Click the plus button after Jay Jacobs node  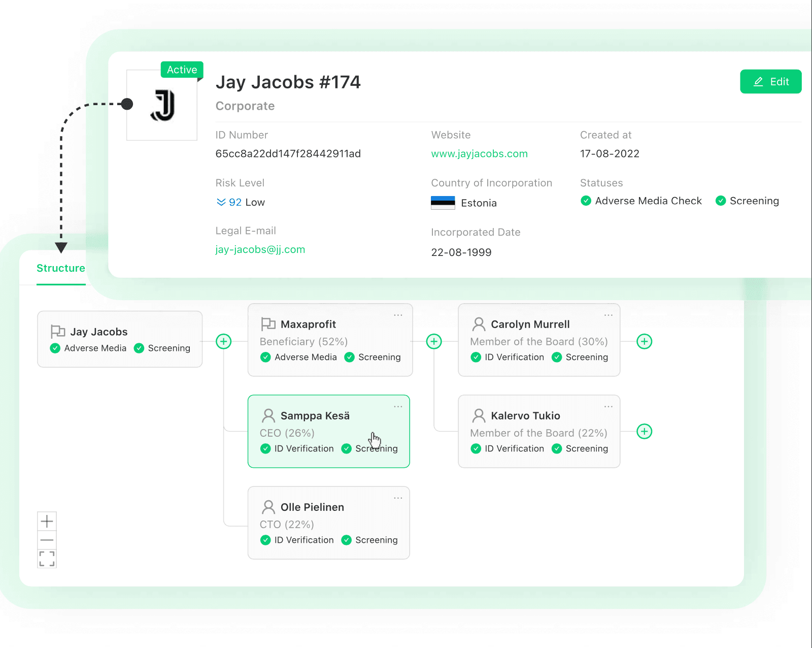[x=223, y=341]
